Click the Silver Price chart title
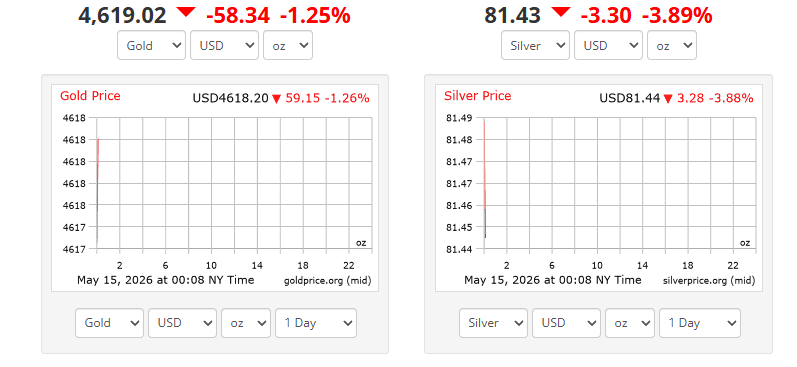Screen dimensions: 797x367 point(477,96)
